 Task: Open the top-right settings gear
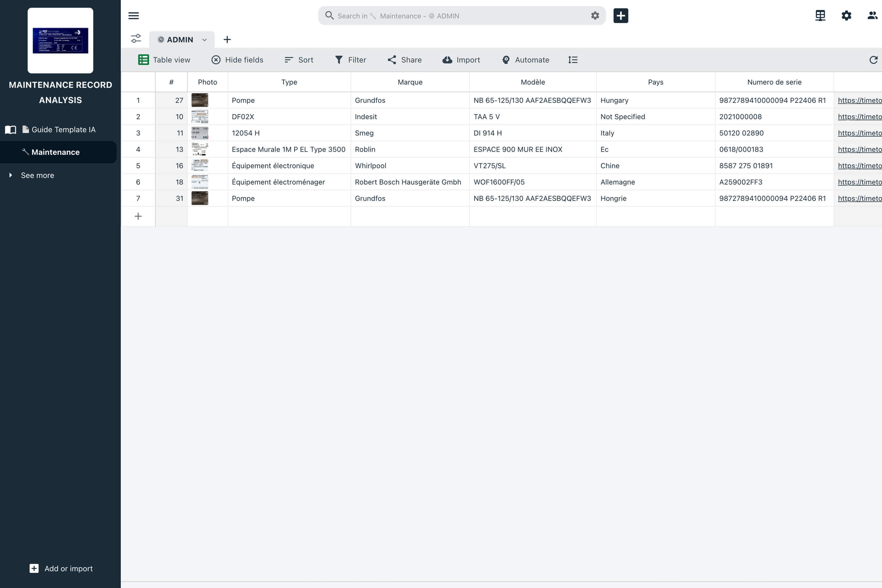coord(846,16)
